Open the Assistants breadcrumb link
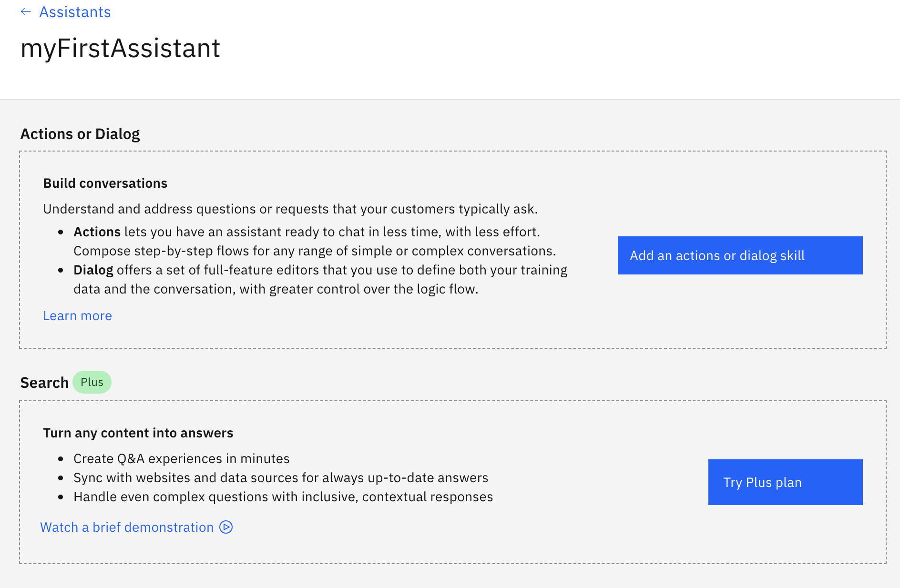 coord(75,12)
